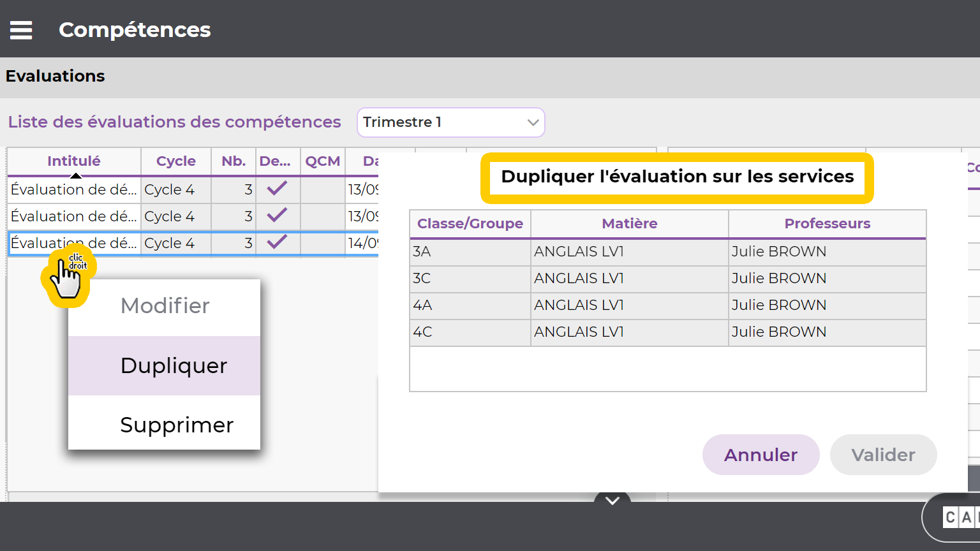Open the hamburger menu
Screen dimensions: 980x551
21,30
